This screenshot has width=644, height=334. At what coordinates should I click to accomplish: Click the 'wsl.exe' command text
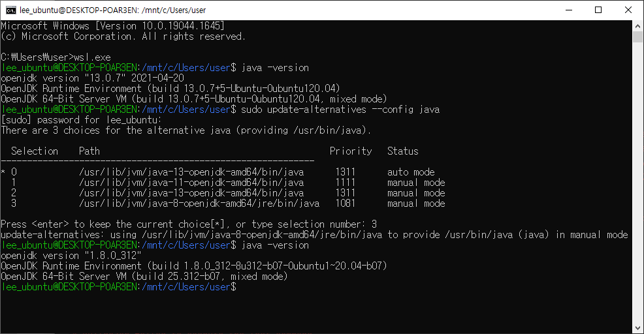[92, 57]
